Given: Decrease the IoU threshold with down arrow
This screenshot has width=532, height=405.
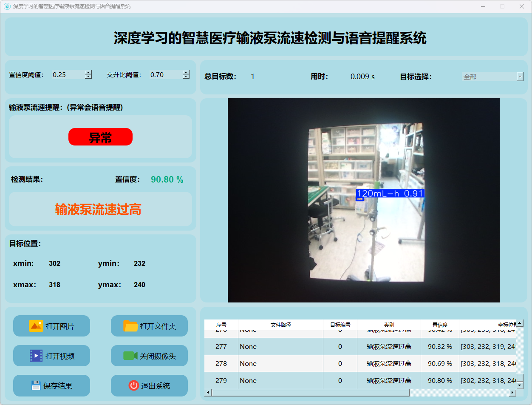Looking at the screenshot, I should coord(186,77).
